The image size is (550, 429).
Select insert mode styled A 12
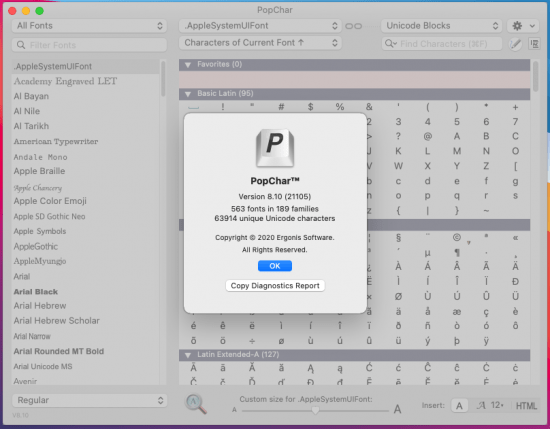[x=490, y=405]
